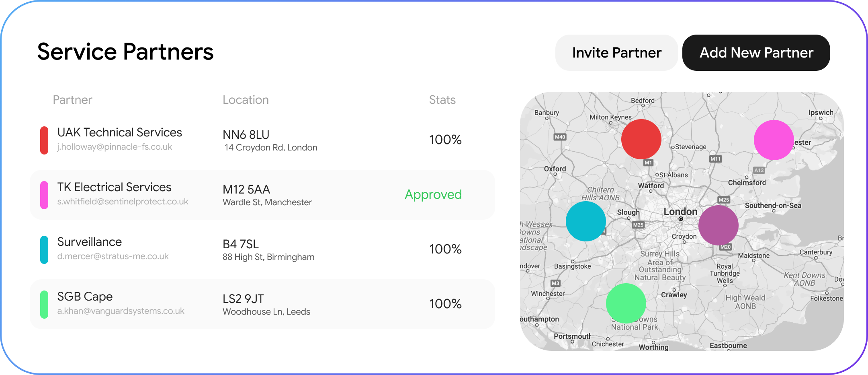The height and width of the screenshot is (375, 868).
Task: Sort by the Location column header
Action: tap(246, 100)
